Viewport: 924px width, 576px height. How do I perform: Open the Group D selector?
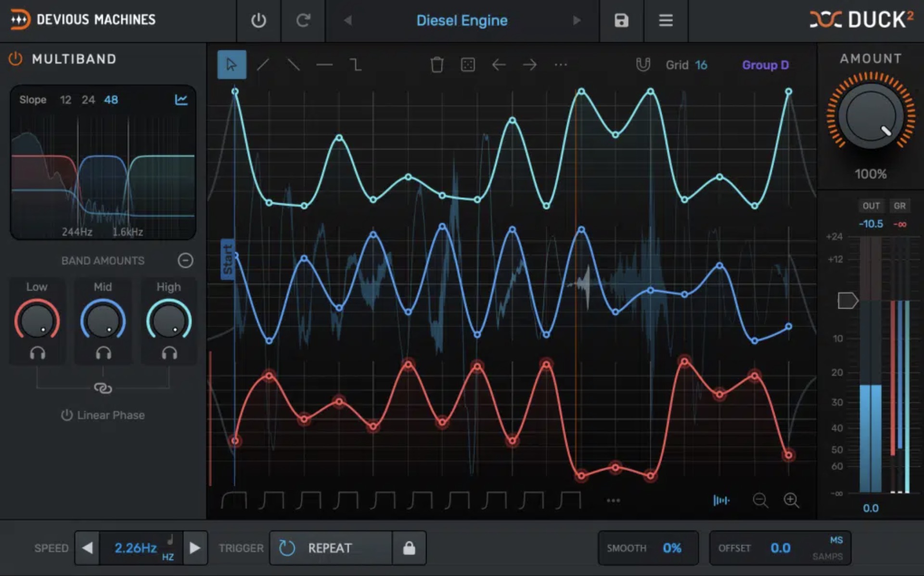coord(765,65)
